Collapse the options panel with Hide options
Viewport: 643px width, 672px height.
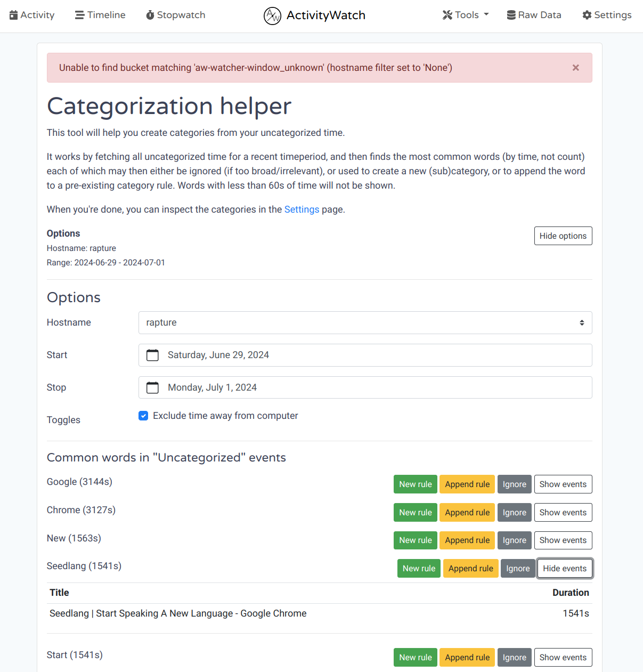(x=563, y=236)
